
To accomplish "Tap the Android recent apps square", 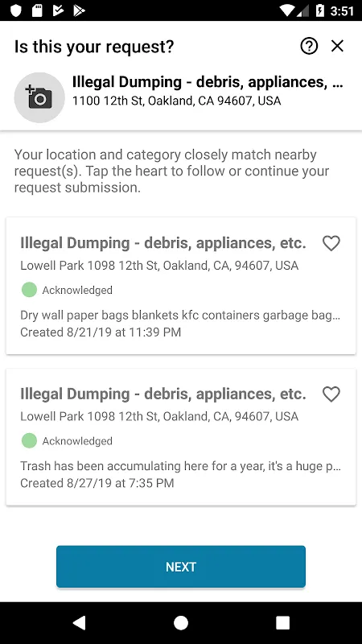I will (x=282, y=622).
